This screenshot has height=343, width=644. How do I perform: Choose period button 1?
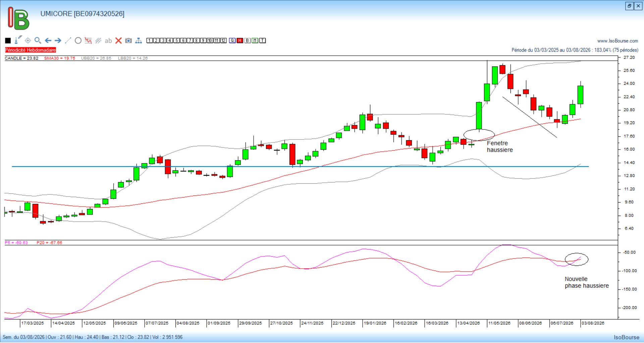tap(150, 41)
